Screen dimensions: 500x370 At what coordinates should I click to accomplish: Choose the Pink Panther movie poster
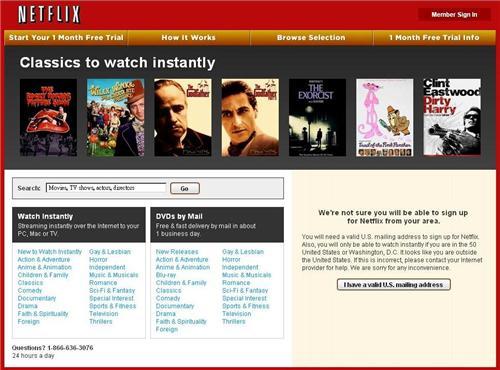(385, 117)
